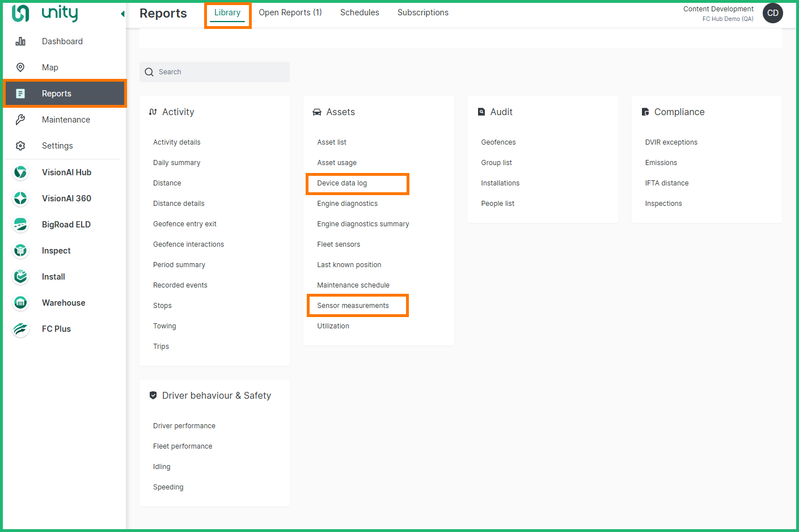Open the Dashboard bar chart icon

point(20,41)
